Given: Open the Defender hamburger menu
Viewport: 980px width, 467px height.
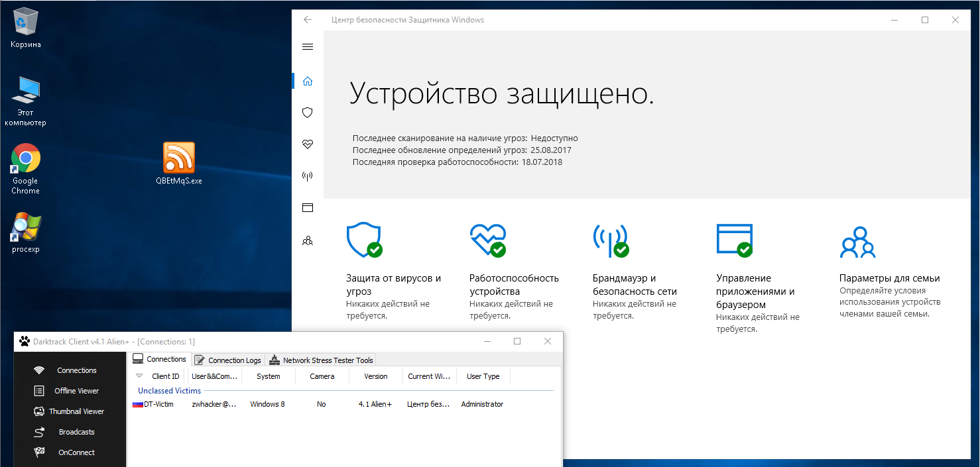Looking at the screenshot, I should [x=307, y=47].
